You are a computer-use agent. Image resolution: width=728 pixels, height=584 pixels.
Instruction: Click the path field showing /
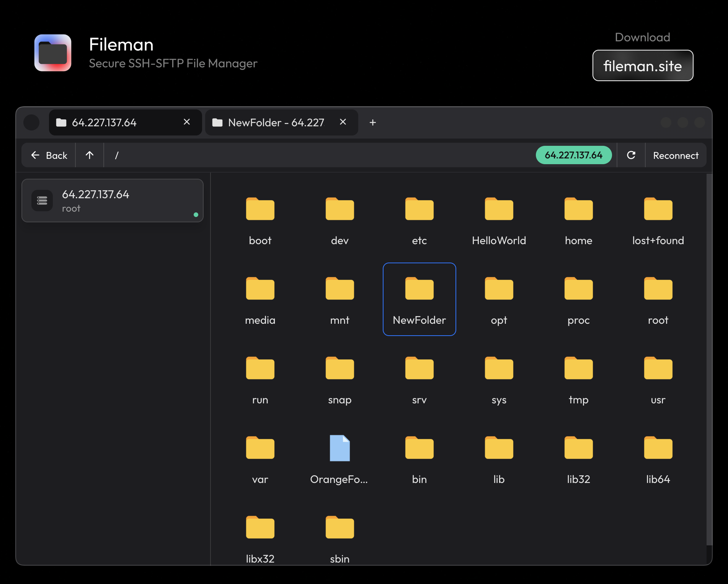pyautogui.click(x=320, y=155)
